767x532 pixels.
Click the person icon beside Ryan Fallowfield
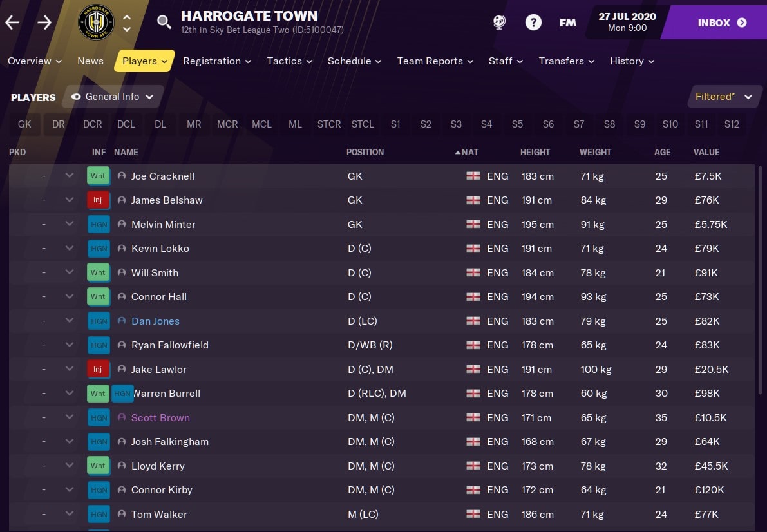122,345
